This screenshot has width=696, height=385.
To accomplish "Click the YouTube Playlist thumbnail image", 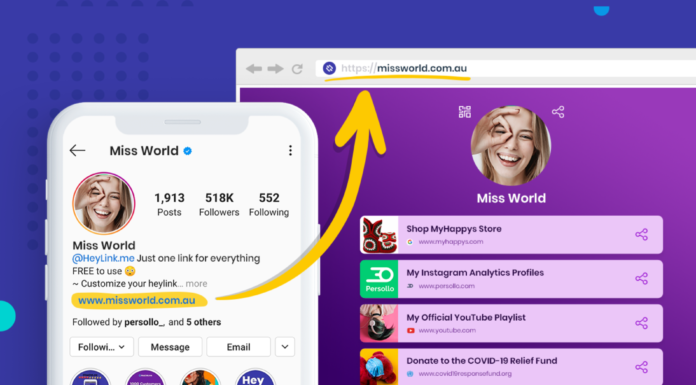I will (379, 323).
